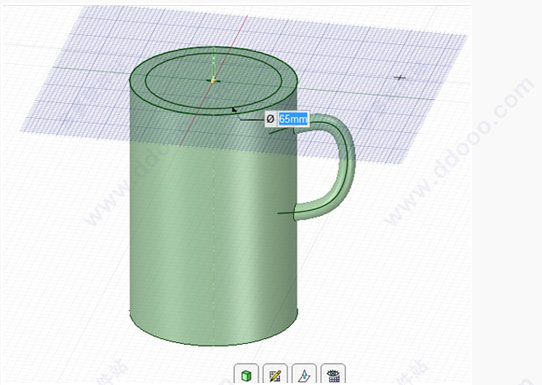Select the outer rim edge of the mug
Screen dimensions: 542x385
pos(214,47)
